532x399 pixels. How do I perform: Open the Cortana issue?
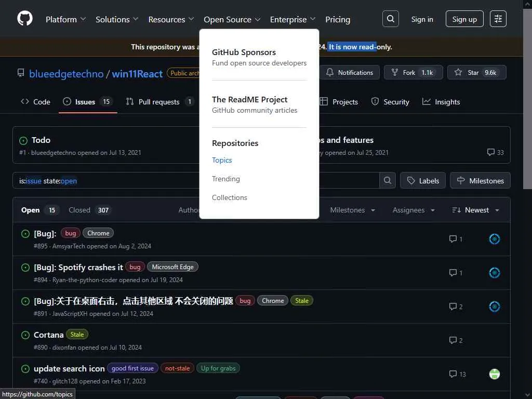point(48,335)
